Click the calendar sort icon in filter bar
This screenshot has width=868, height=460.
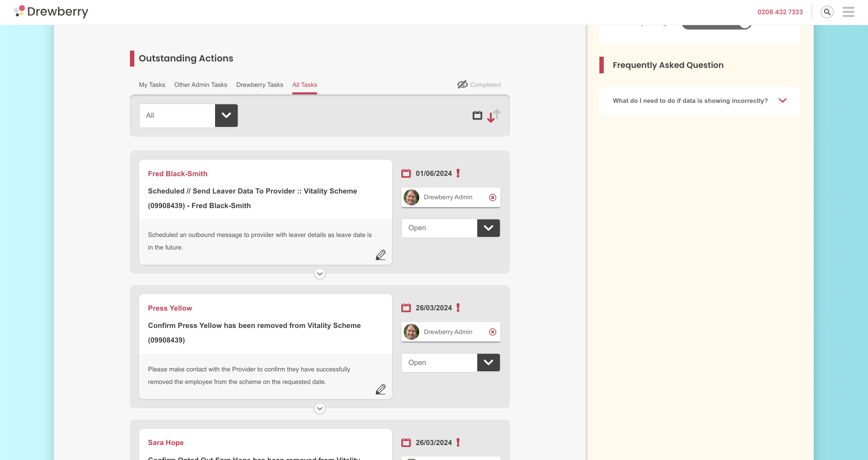click(x=477, y=115)
